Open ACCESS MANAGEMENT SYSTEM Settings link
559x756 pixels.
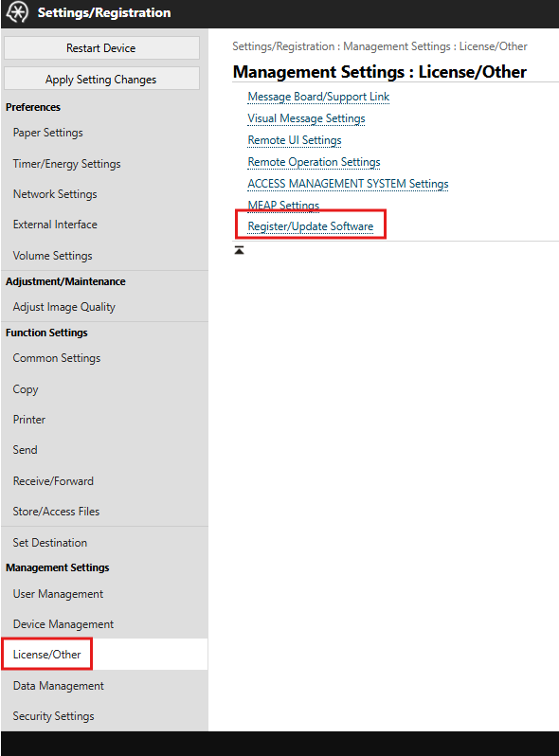[348, 184]
